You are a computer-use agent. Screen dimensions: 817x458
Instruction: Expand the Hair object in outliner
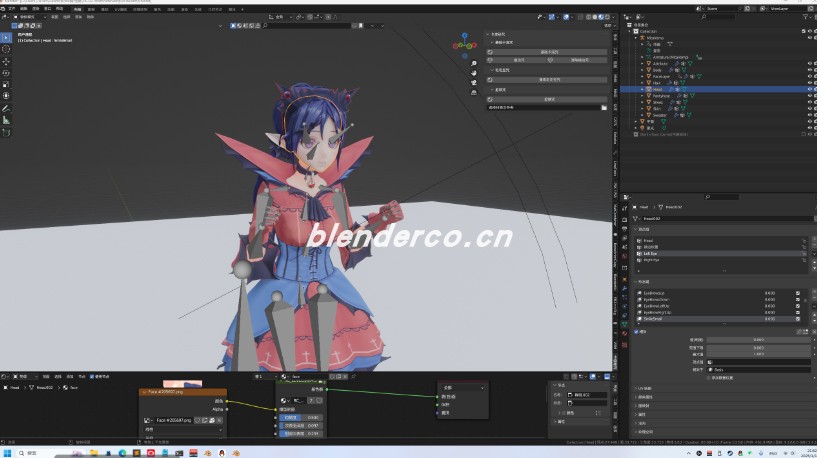642,83
